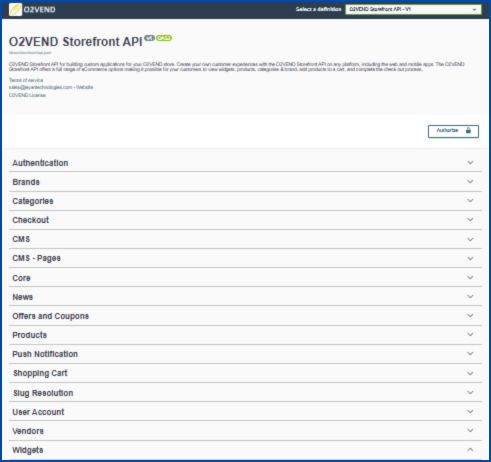Click the CMS row chevron arrow
The image size is (491, 462).
[470, 239]
